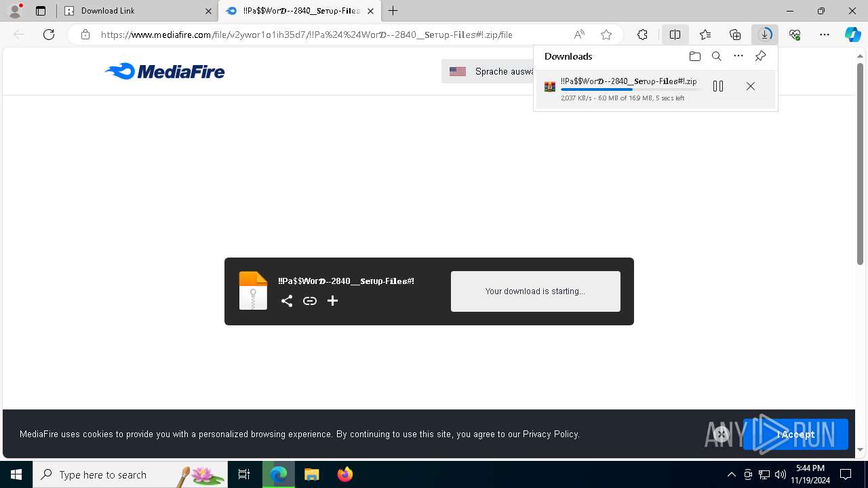
Task: Toggle split screen view
Action: click(x=675, y=35)
